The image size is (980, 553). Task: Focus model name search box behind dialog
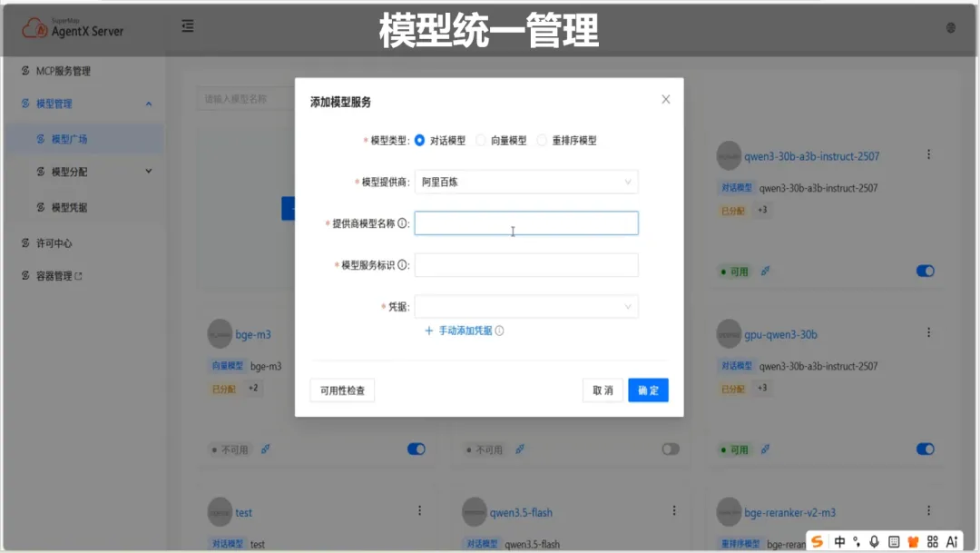246,99
